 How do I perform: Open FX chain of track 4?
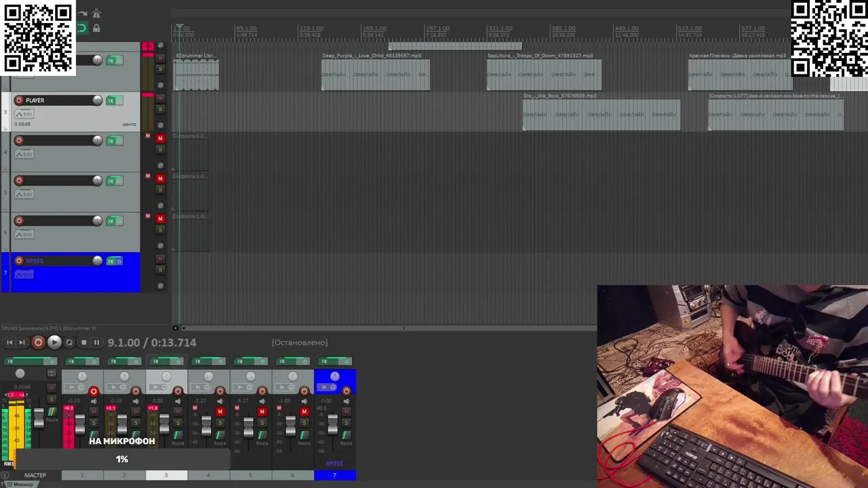[111, 140]
